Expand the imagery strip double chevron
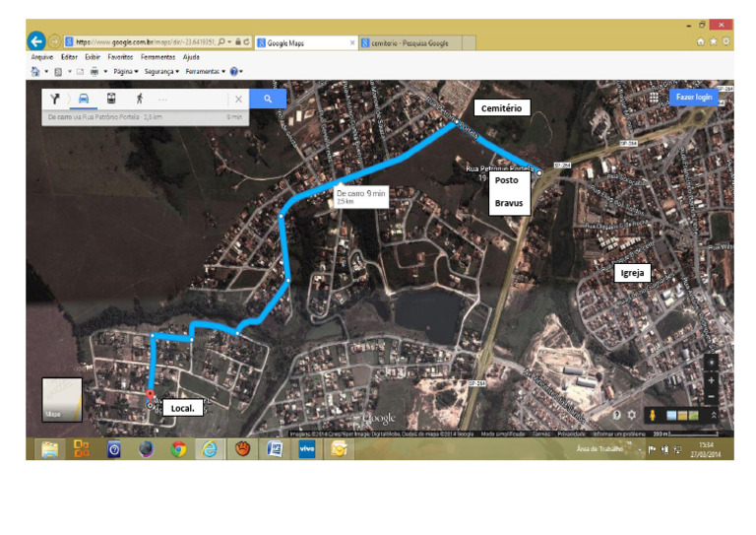 pyautogui.click(x=714, y=415)
